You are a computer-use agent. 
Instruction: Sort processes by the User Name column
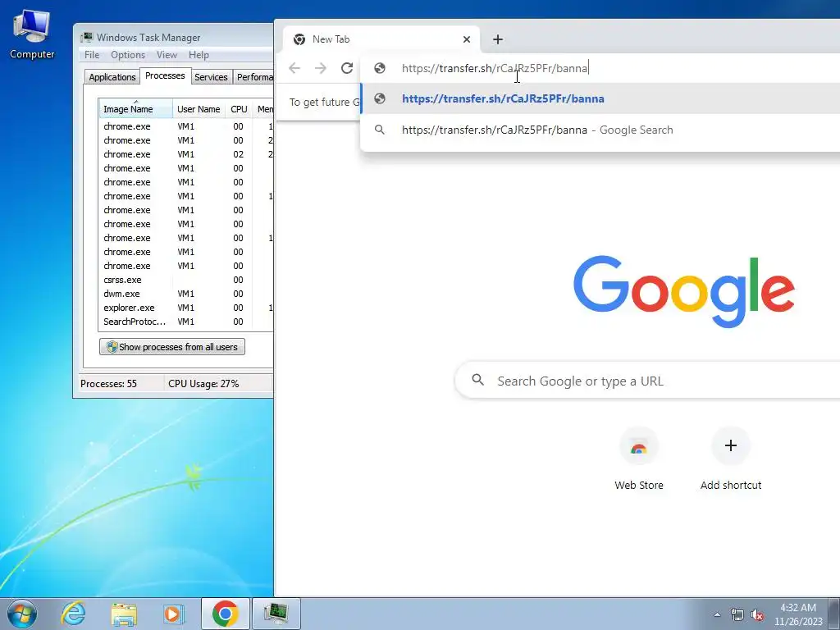pyautogui.click(x=199, y=109)
